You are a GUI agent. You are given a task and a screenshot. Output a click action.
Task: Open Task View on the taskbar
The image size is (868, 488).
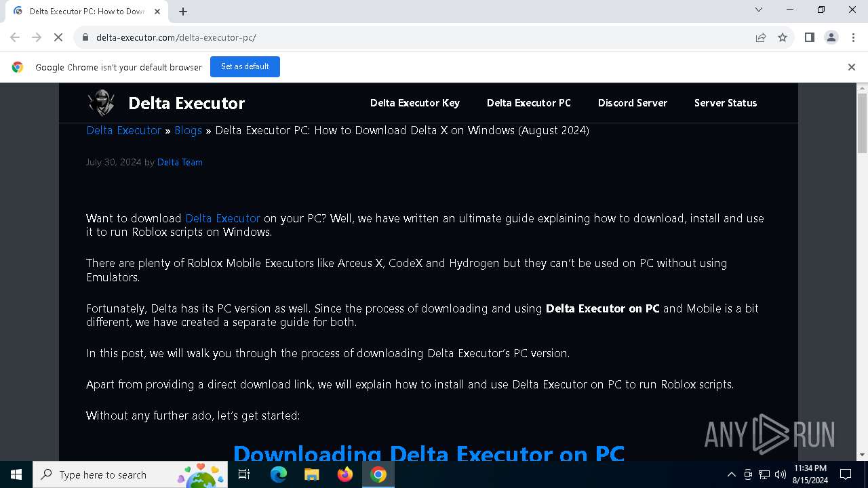pyautogui.click(x=244, y=474)
